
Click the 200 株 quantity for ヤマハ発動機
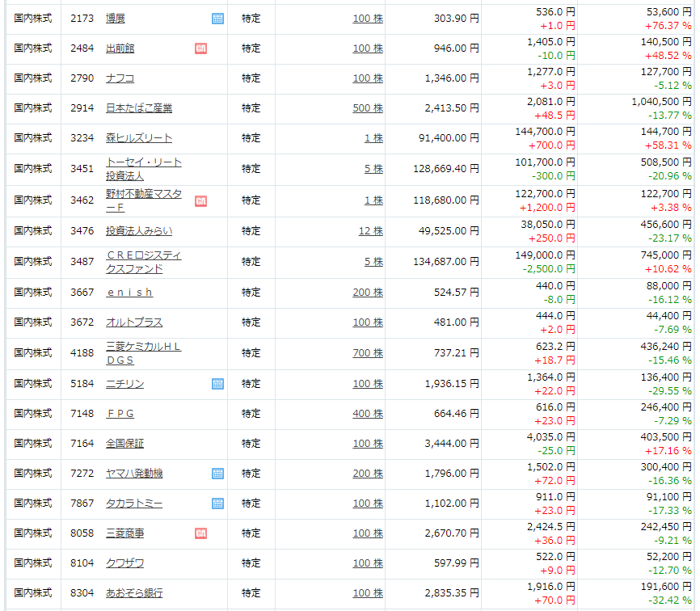point(368,474)
